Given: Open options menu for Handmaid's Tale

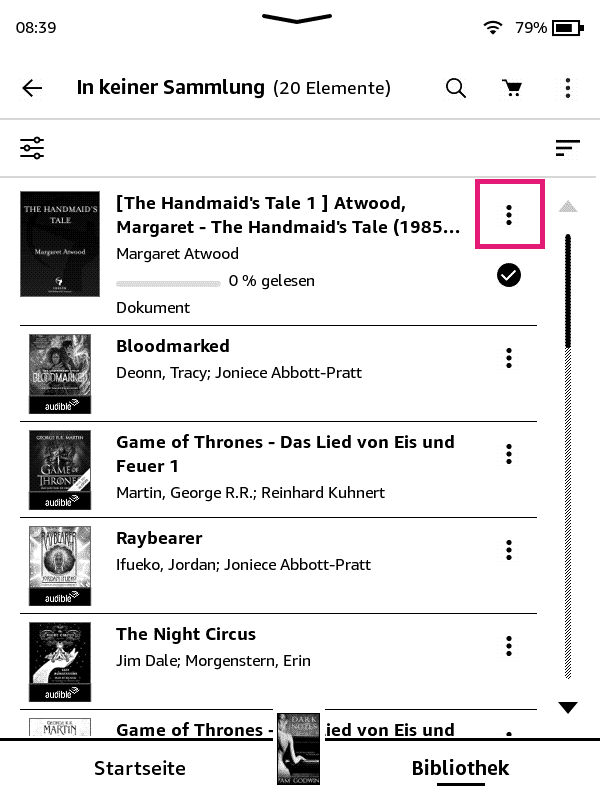Looking at the screenshot, I should (509, 214).
